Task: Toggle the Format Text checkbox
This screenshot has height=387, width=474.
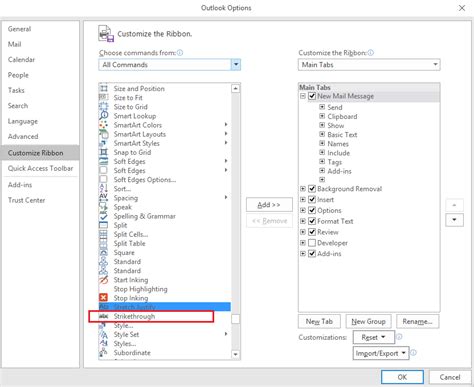Action: pos(312,221)
